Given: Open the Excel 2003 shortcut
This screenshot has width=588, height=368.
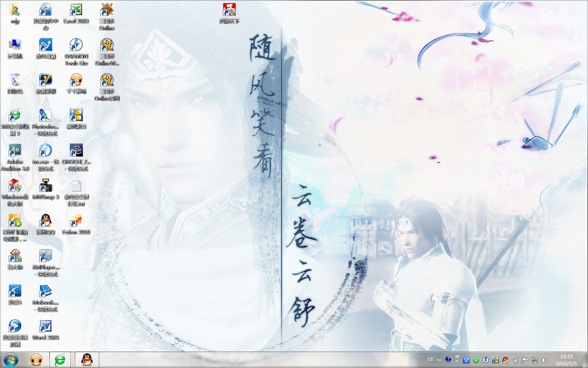Looking at the screenshot, I should tap(76, 14).
